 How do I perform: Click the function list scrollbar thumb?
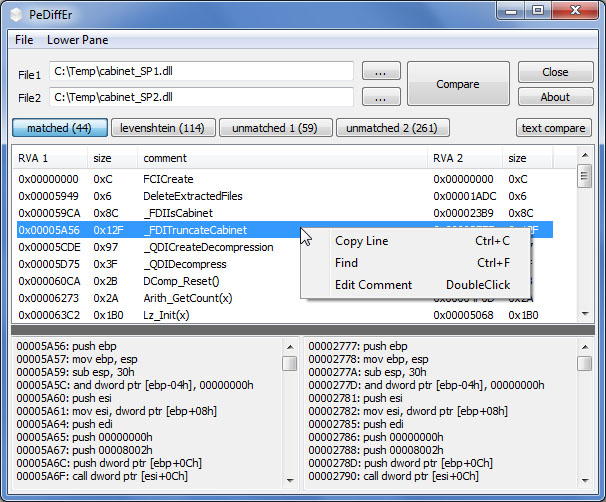tap(585, 176)
